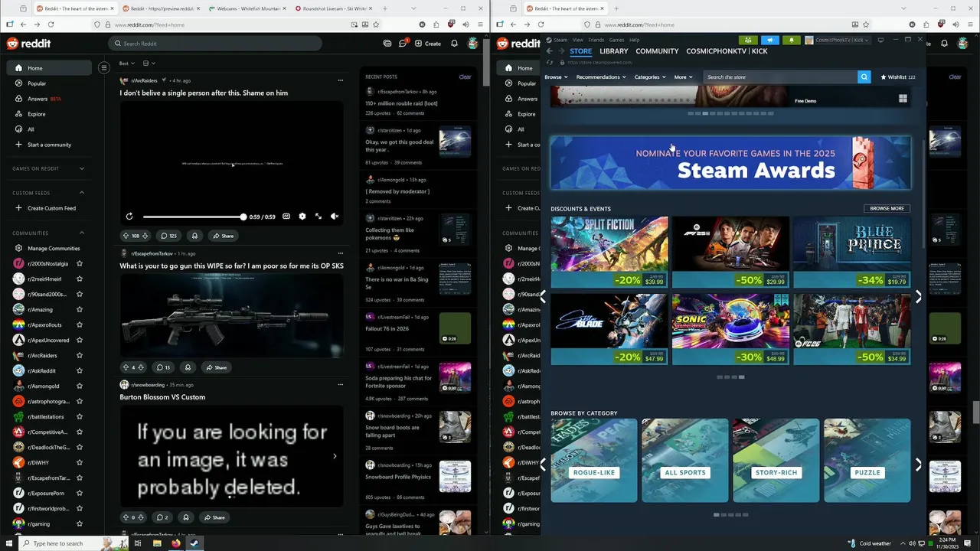Open Explore in left Reddit sidebar

click(49, 114)
